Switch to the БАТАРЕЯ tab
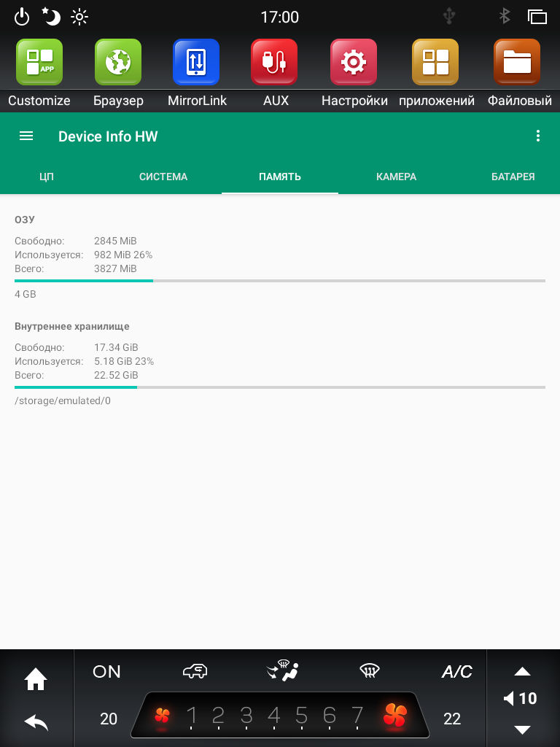The image size is (560, 747). [x=513, y=177]
